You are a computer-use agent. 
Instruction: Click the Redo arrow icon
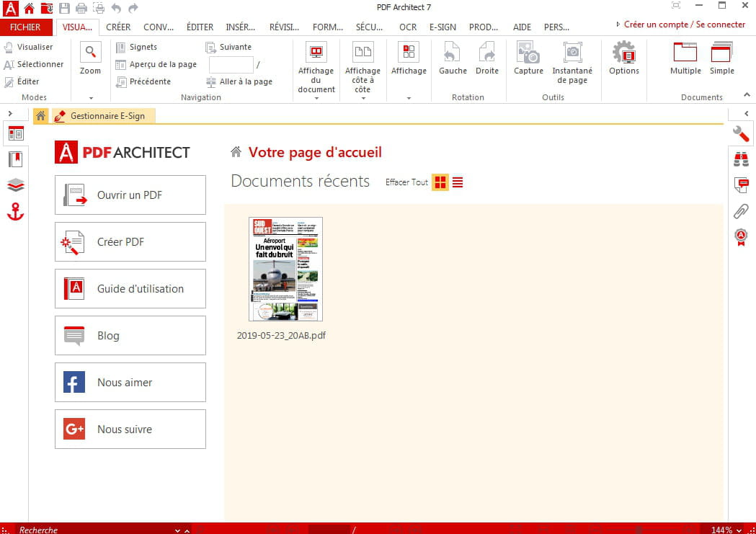click(133, 8)
